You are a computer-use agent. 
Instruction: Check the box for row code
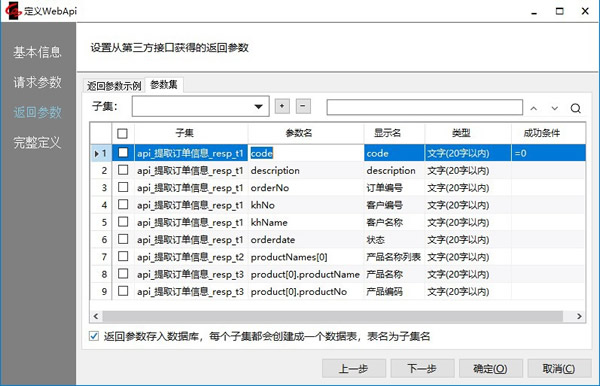[x=123, y=153]
